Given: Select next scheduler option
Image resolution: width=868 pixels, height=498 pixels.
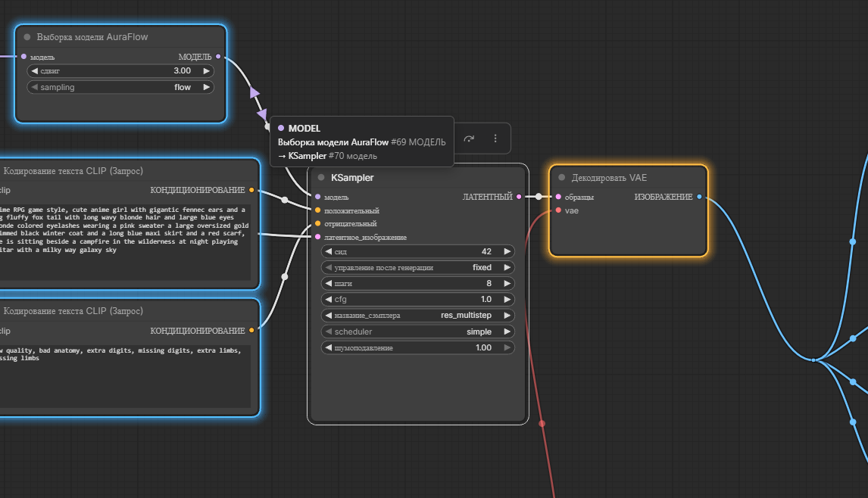Looking at the screenshot, I should 507,331.
